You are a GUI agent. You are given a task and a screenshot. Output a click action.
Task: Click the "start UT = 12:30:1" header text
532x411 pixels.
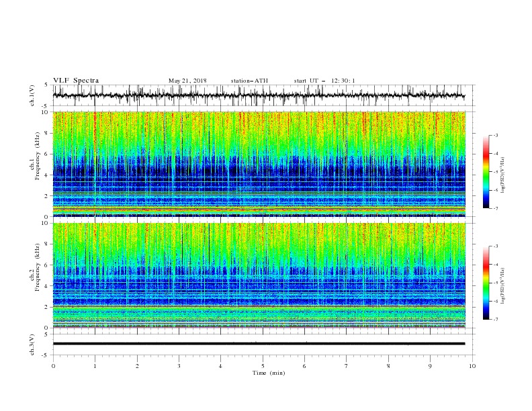tap(324, 81)
